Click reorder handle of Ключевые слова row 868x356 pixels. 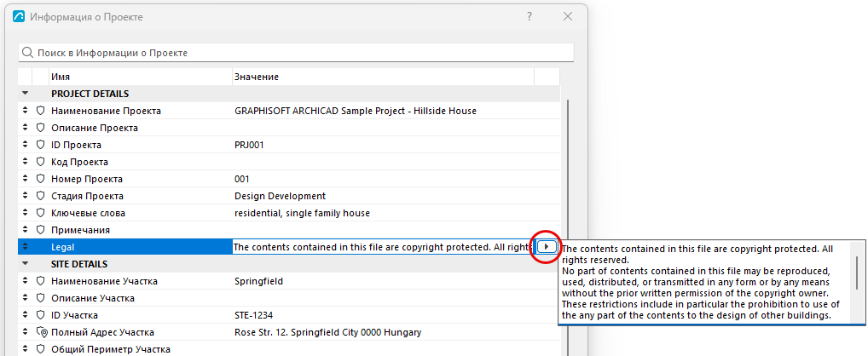pyautogui.click(x=25, y=213)
